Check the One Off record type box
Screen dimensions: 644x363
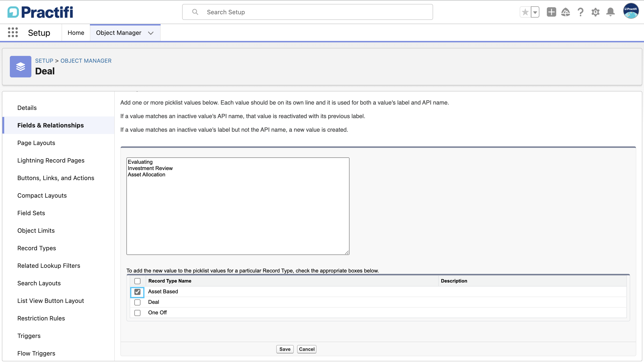pyautogui.click(x=137, y=313)
